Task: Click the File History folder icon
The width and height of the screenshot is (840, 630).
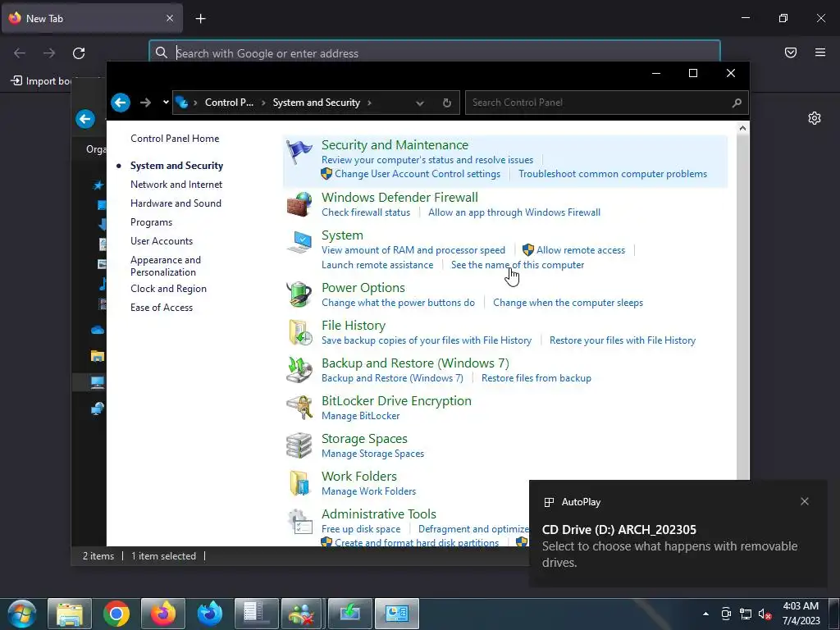Action: click(299, 332)
